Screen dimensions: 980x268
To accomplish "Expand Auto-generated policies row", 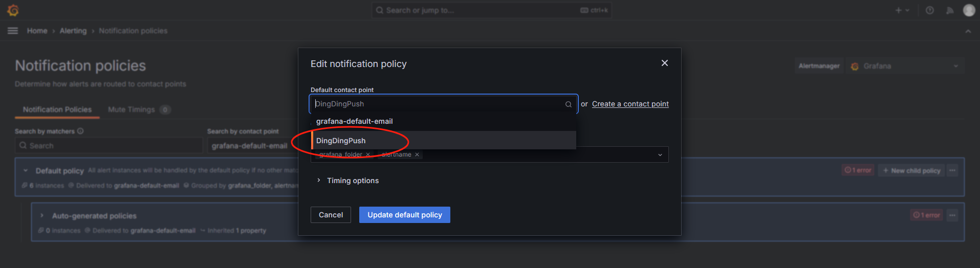I will point(42,216).
